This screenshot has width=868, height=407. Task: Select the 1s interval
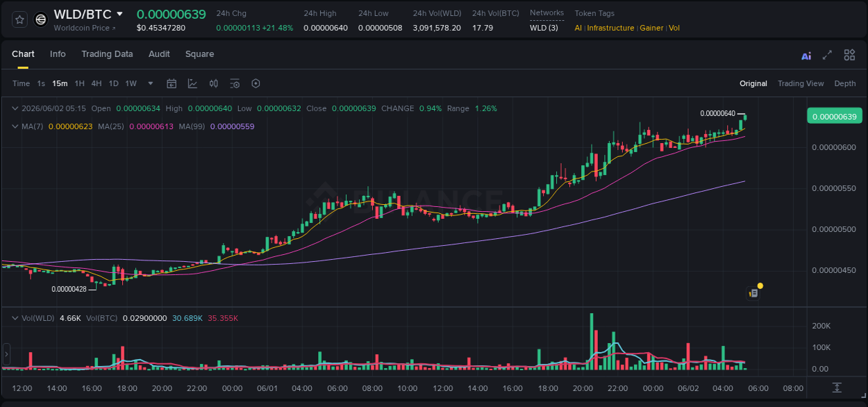point(41,83)
